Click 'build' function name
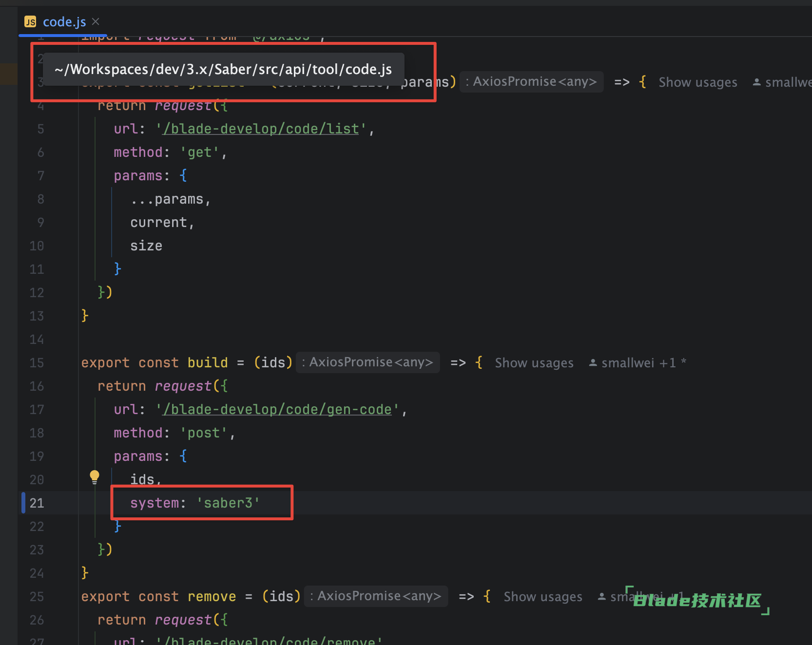 pyautogui.click(x=208, y=363)
